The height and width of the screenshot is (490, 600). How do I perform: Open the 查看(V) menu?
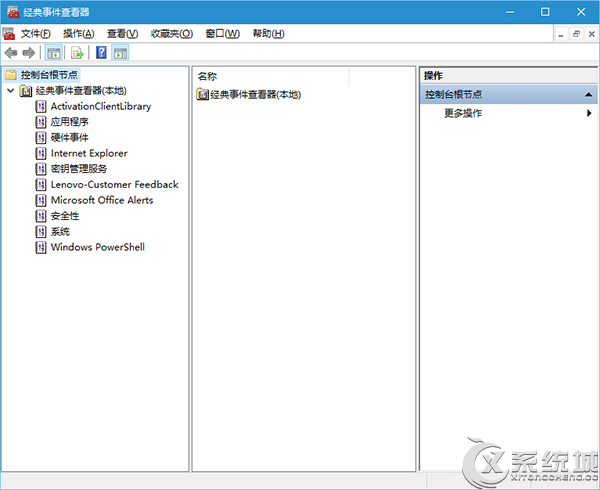(122, 34)
